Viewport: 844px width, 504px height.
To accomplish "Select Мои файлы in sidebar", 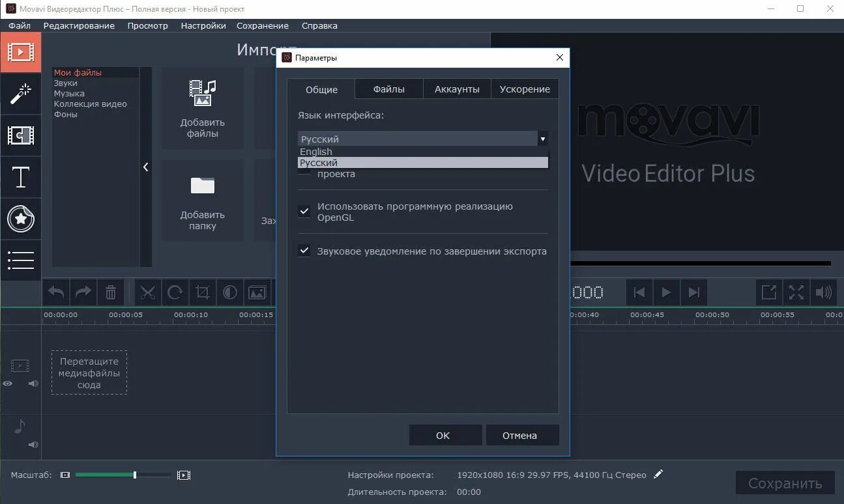I will 95,72.
